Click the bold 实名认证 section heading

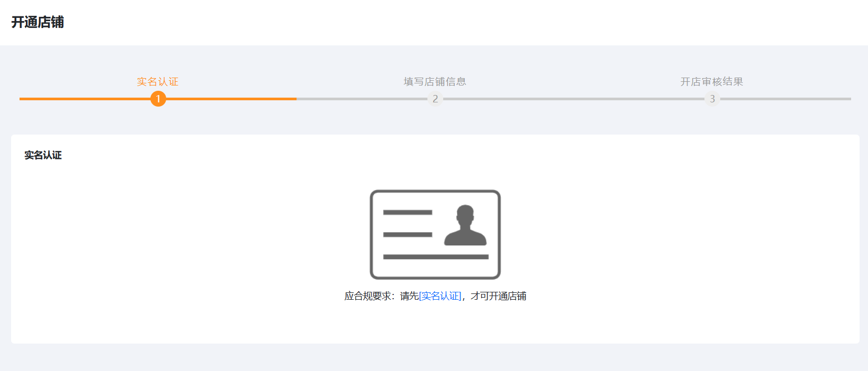[x=43, y=155]
